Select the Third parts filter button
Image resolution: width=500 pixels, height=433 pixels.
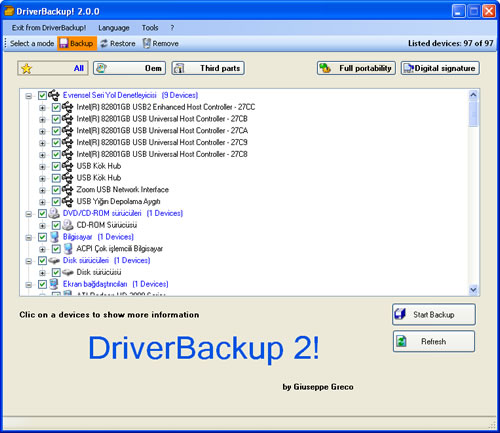point(208,68)
